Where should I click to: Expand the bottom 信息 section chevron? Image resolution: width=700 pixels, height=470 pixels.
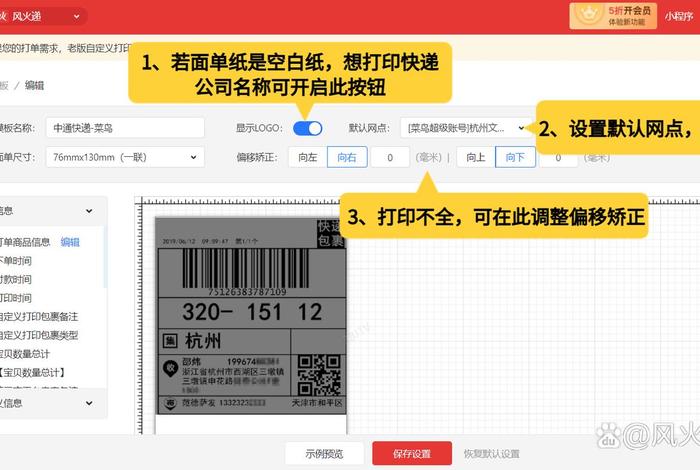pos(89,403)
